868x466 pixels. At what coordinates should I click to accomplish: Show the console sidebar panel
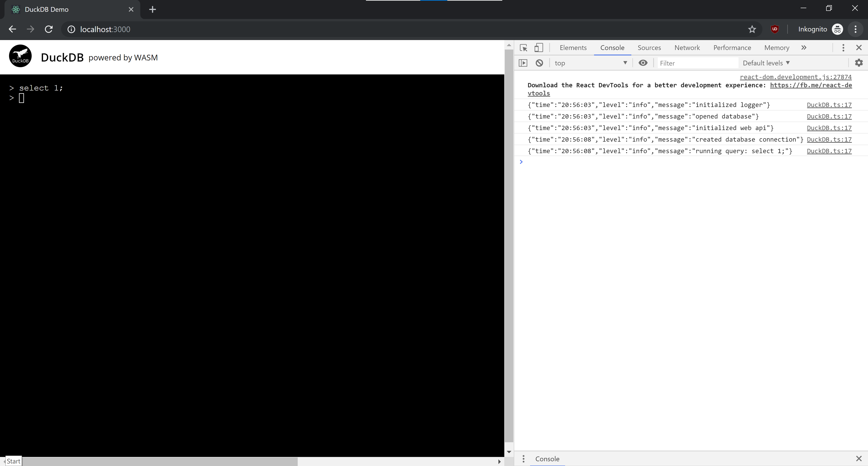(523, 63)
